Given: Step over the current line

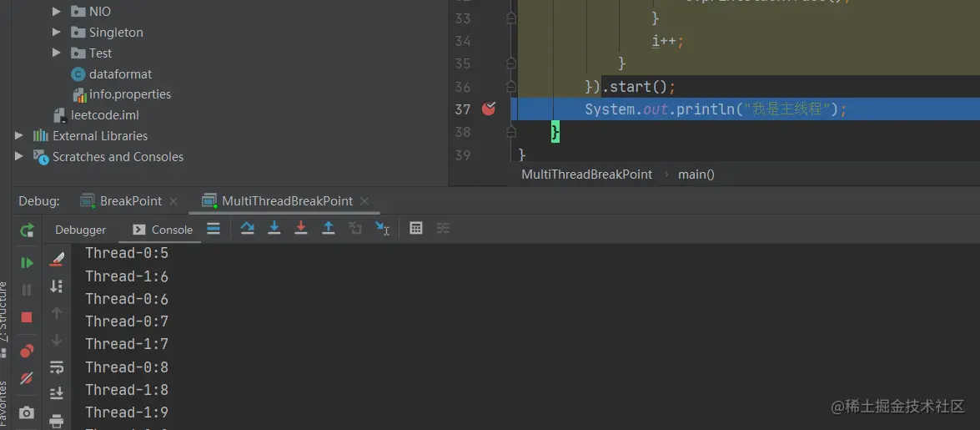Looking at the screenshot, I should tap(248, 229).
